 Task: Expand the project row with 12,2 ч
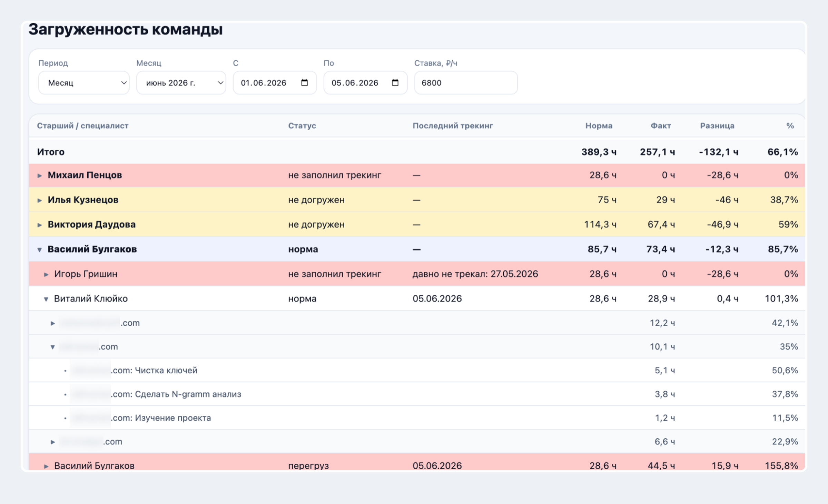53,323
